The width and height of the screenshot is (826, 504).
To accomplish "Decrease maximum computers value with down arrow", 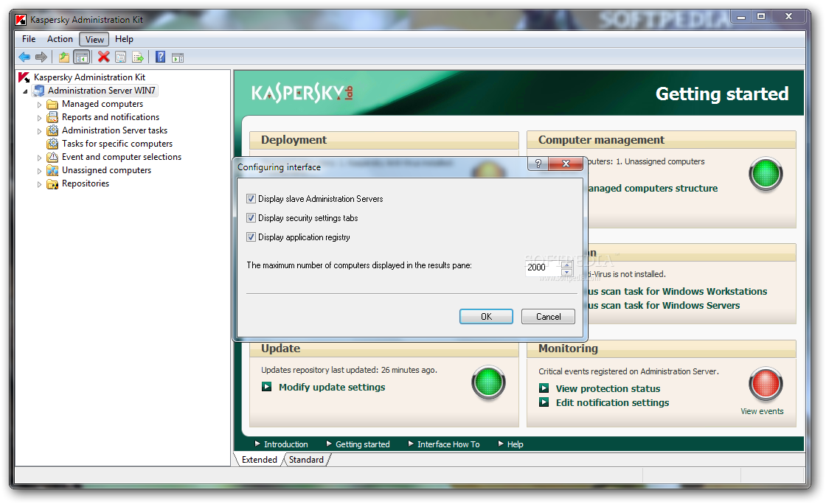I will [567, 272].
